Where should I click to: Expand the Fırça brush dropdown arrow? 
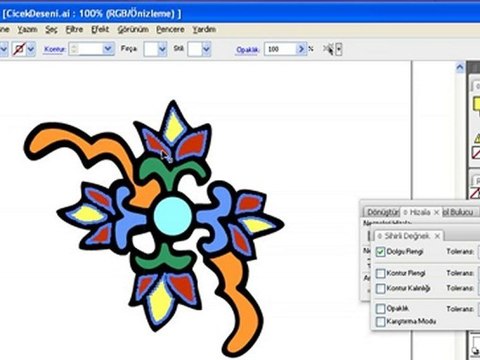162,49
